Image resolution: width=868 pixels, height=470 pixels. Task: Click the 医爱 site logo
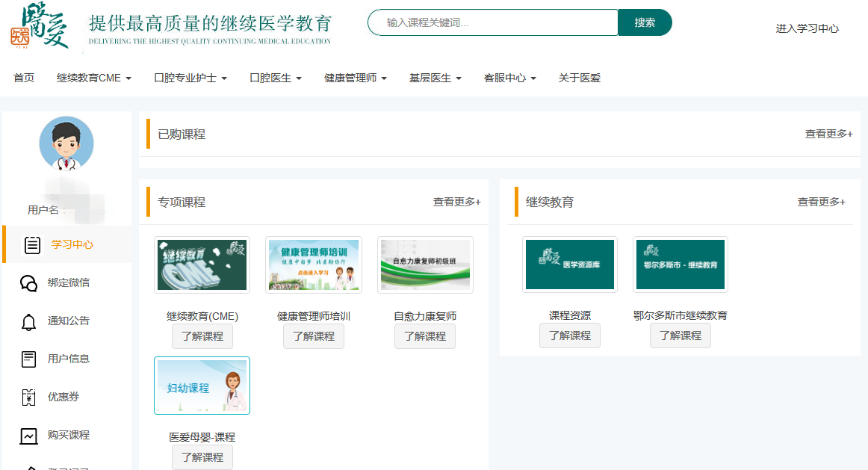(x=39, y=27)
